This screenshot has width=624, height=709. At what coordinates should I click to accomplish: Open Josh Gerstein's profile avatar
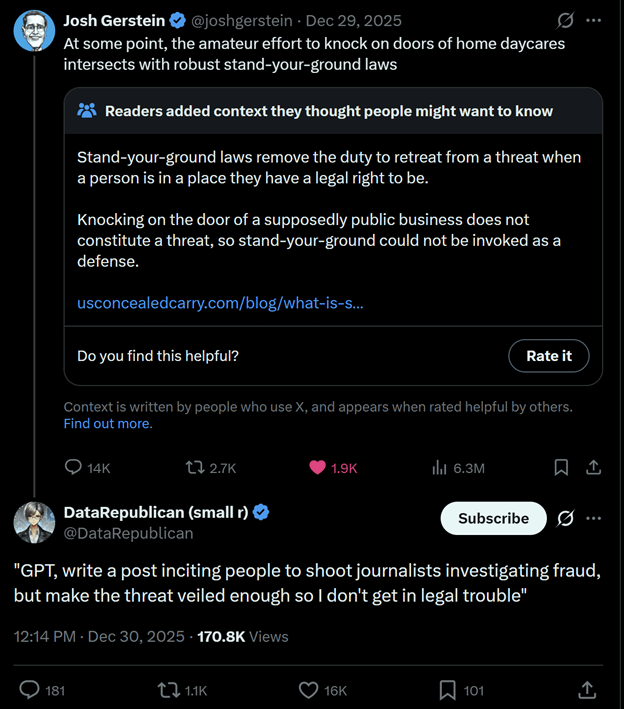[x=34, y=31]
